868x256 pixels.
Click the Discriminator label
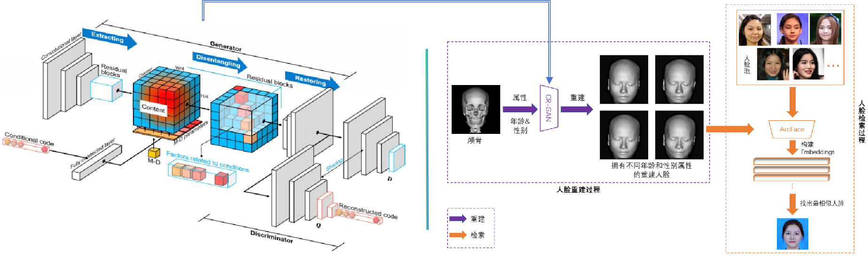click(x=271, y=236)
